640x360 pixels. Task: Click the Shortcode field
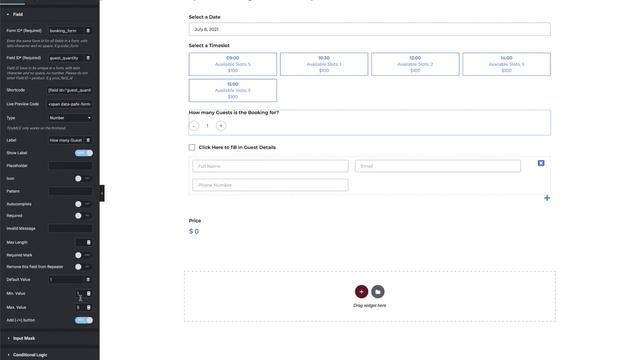click(70, 90)
